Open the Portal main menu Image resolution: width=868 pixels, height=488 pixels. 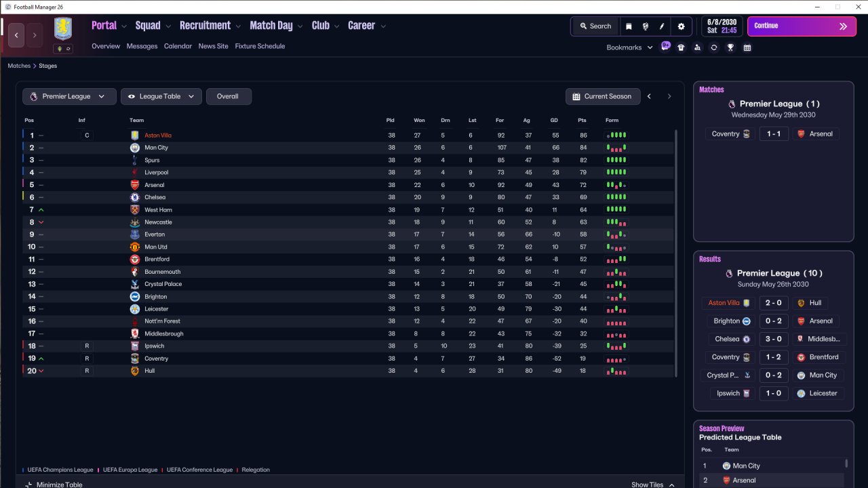[104, 26]
